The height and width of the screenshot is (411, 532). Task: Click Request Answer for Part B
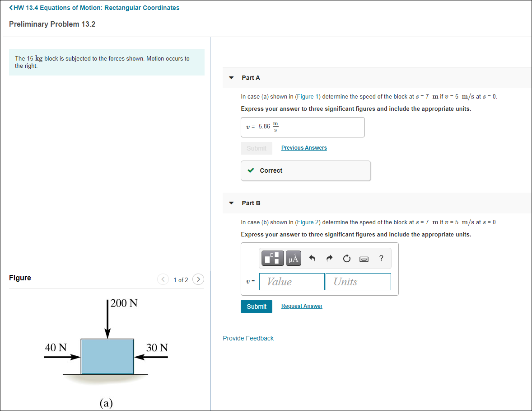301,306
